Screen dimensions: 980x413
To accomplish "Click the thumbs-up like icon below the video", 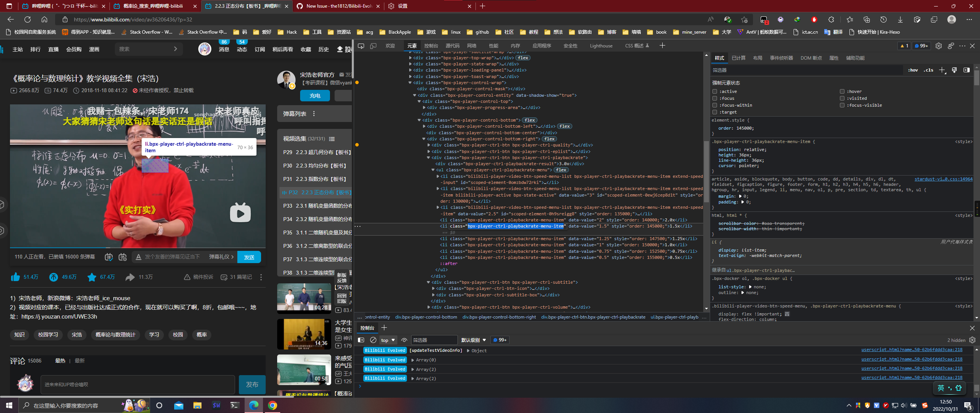I will (x=15, y=277).
